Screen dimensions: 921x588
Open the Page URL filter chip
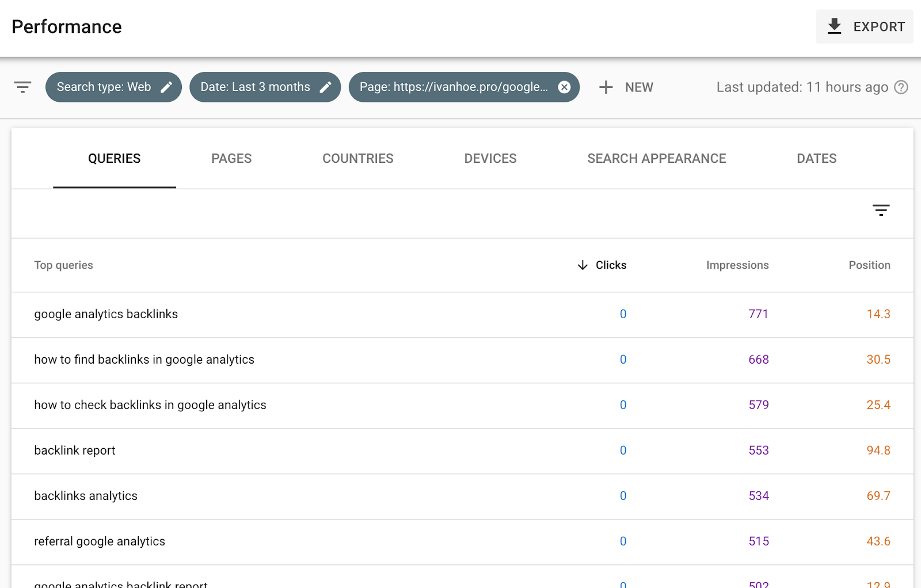coord(455,87)
